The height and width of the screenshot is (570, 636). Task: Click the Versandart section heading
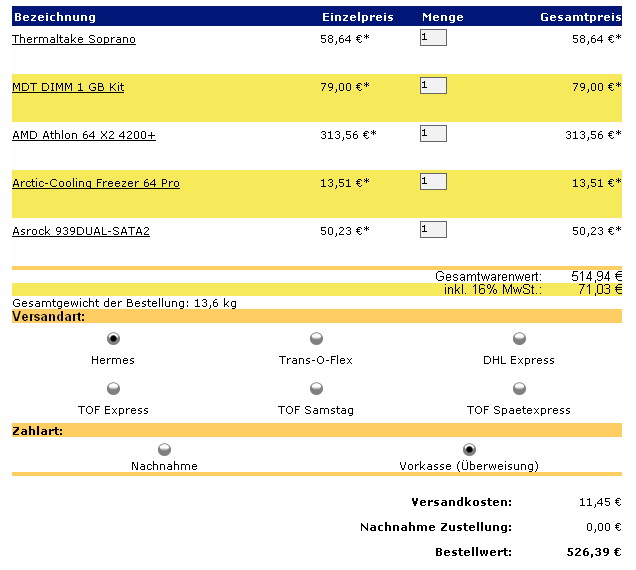[x=49, y=316]
